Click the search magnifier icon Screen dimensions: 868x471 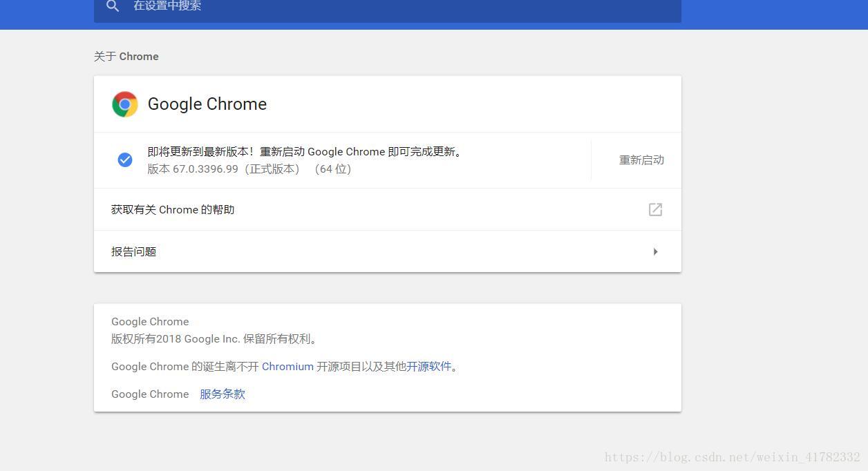coord(113,6)
